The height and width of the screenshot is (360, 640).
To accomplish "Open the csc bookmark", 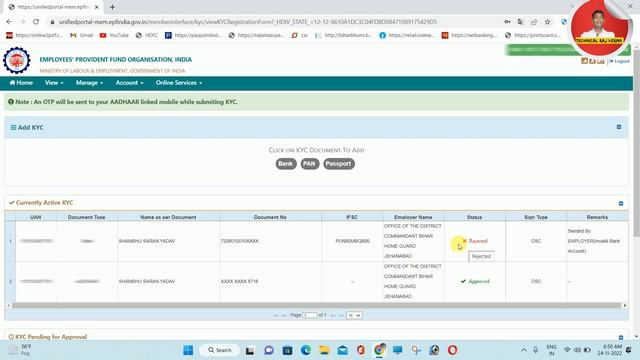I will click(300, 36).
